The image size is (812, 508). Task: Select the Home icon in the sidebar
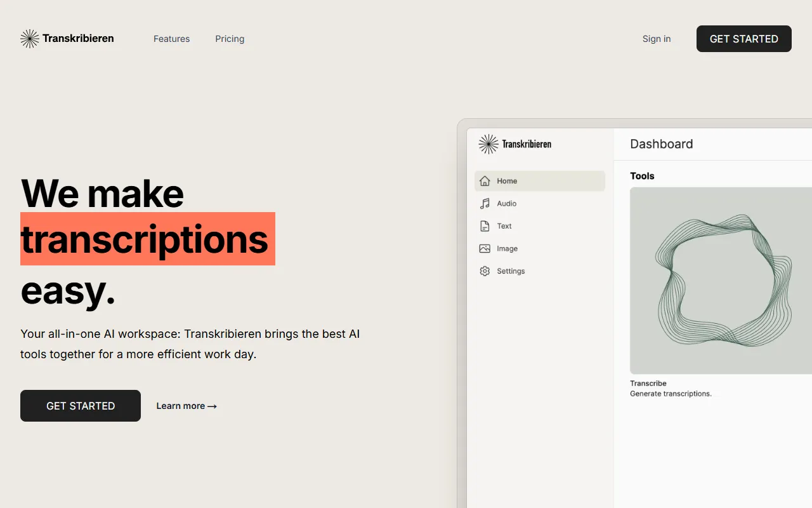(x=485, y=180)
